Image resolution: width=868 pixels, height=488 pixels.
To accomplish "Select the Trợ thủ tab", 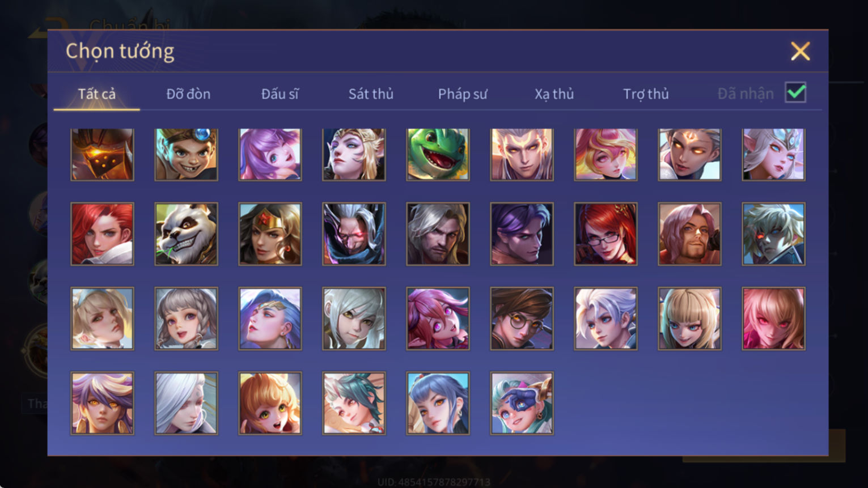I will [x=646, y=94].
